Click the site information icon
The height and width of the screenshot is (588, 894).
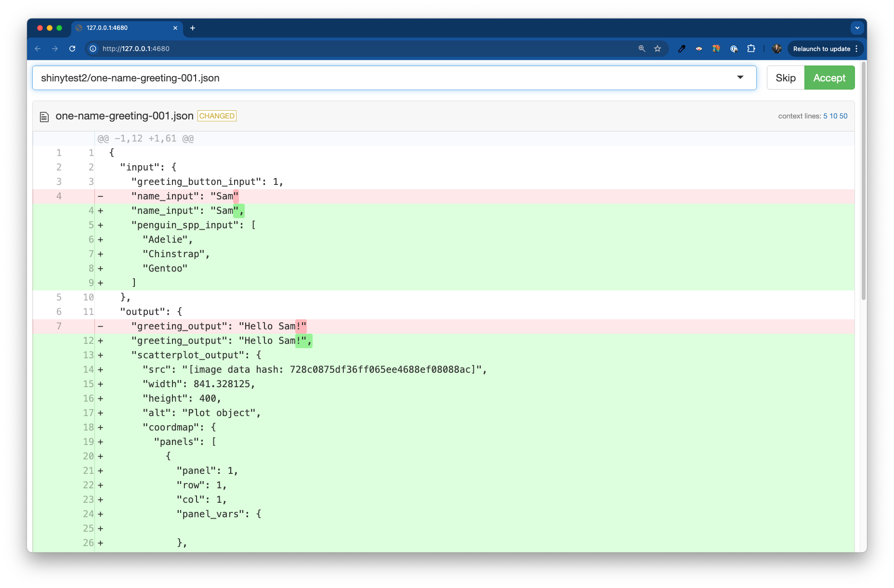point(93,49)
